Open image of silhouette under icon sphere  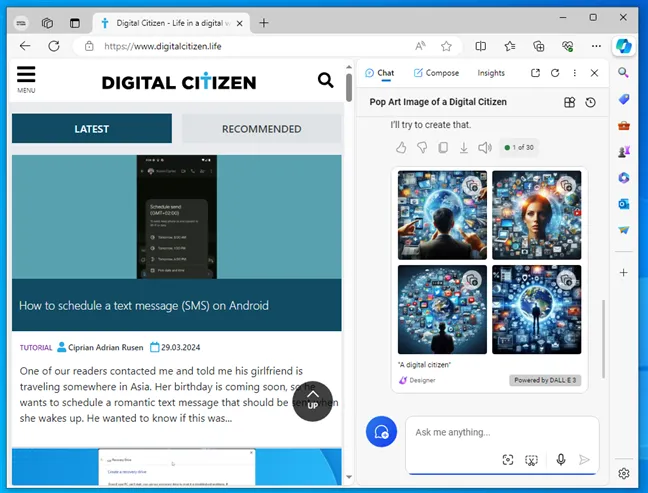point(442,310)
